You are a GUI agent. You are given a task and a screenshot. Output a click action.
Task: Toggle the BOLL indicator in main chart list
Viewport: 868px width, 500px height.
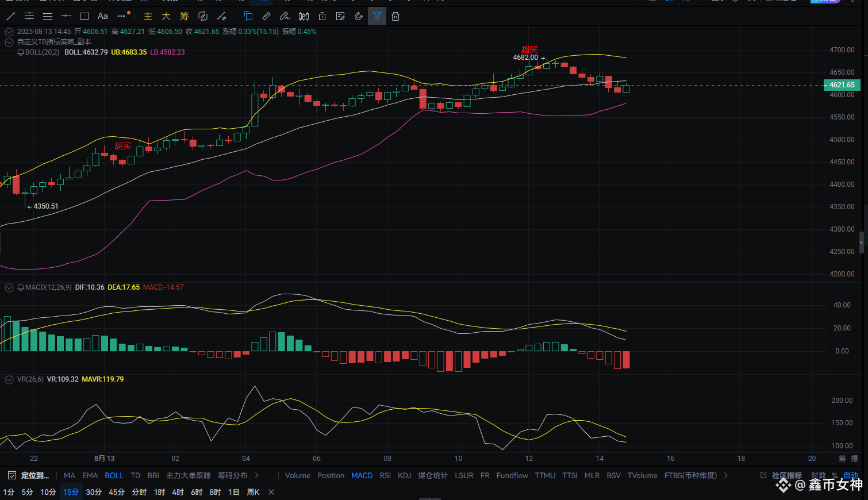(114, 475)
